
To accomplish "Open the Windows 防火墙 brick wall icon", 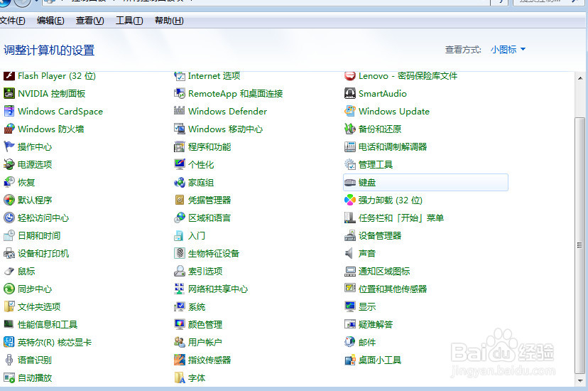I will click(9, 129).
